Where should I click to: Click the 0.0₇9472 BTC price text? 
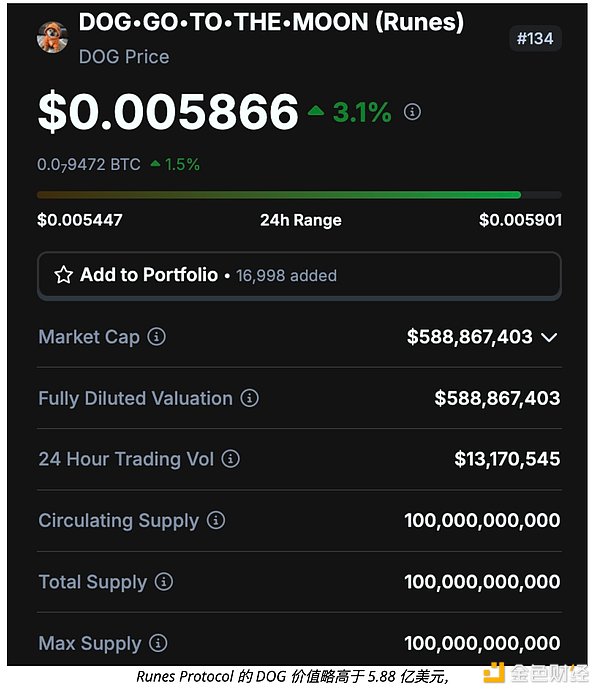click(x=88, y=164)
